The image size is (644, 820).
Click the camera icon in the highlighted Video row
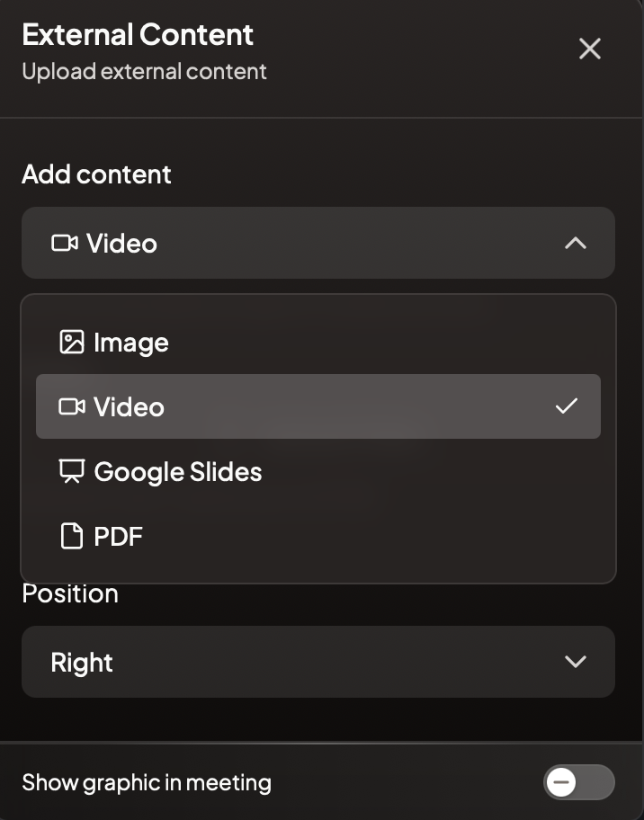[72, 406]
